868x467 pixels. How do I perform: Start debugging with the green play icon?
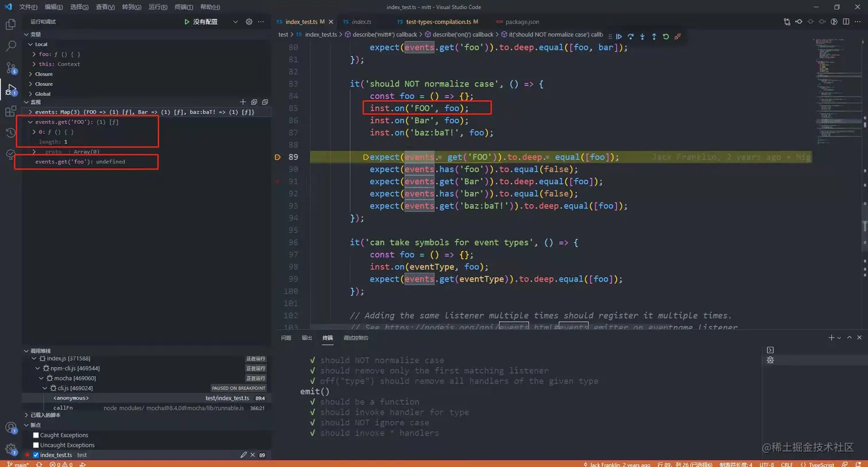(187, 22)
